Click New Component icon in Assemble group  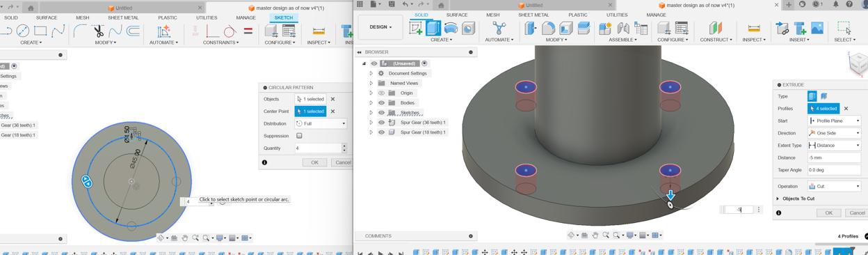606,29
